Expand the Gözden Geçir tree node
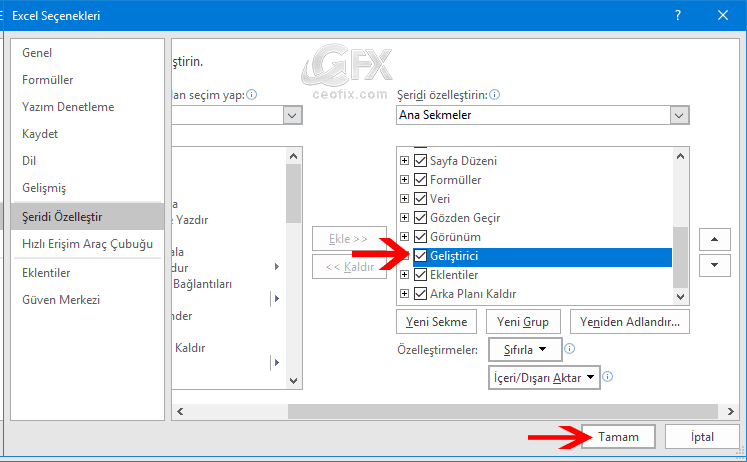 (404, 218)
